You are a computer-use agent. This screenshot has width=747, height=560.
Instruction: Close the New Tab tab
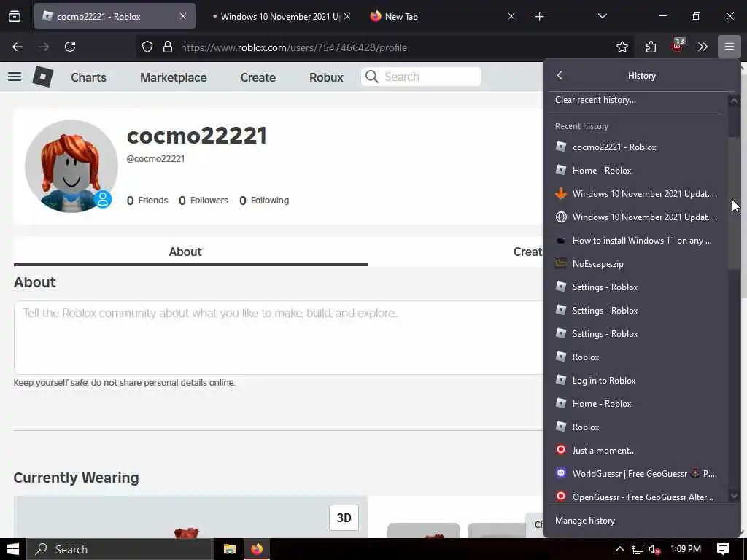coord(511,16)
